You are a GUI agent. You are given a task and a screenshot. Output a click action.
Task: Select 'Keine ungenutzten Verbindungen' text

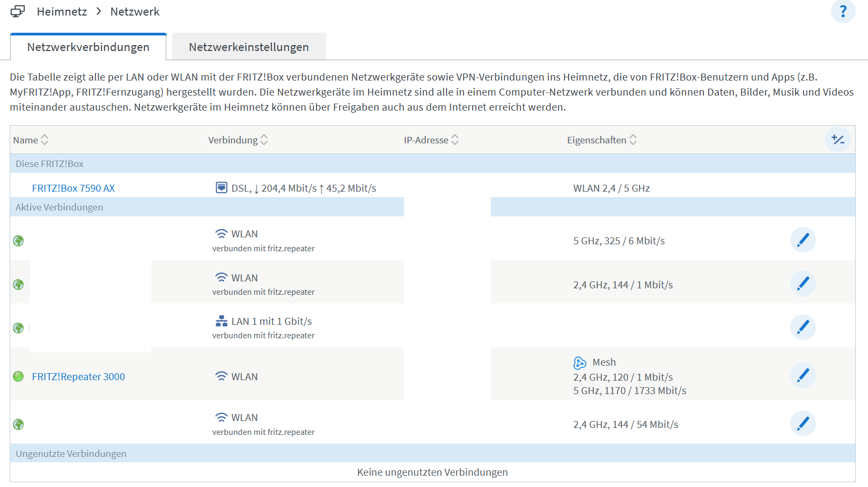(x=432, y=472)
